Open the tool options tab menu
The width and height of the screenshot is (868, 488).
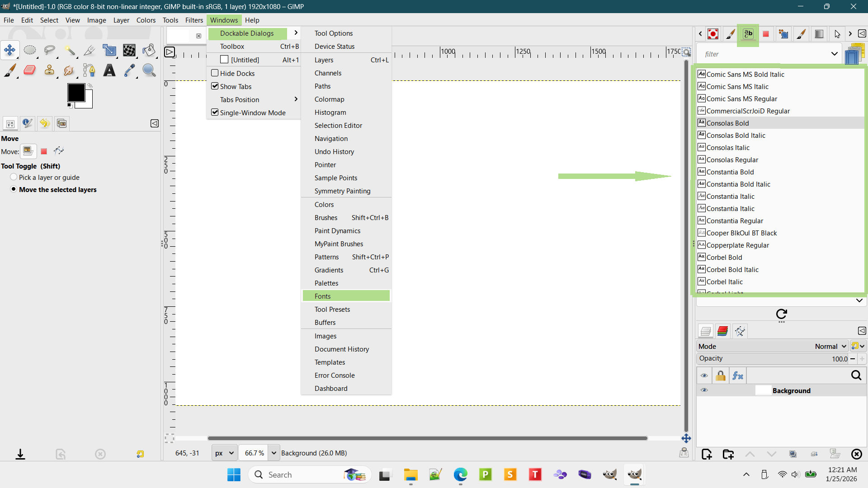[x=155, y=123]
